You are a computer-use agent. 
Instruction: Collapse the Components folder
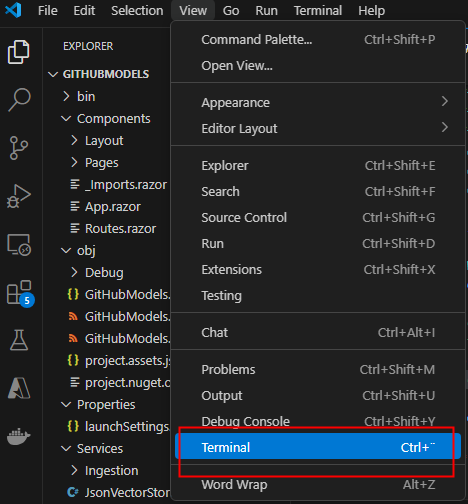113,119
